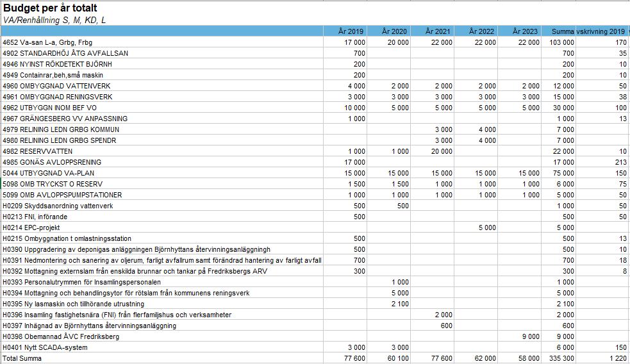Click the 'Total Summa' row label

click(22, 358)
